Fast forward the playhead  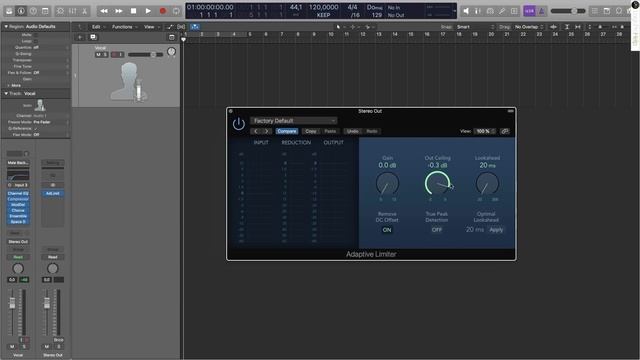pos(119,11)
